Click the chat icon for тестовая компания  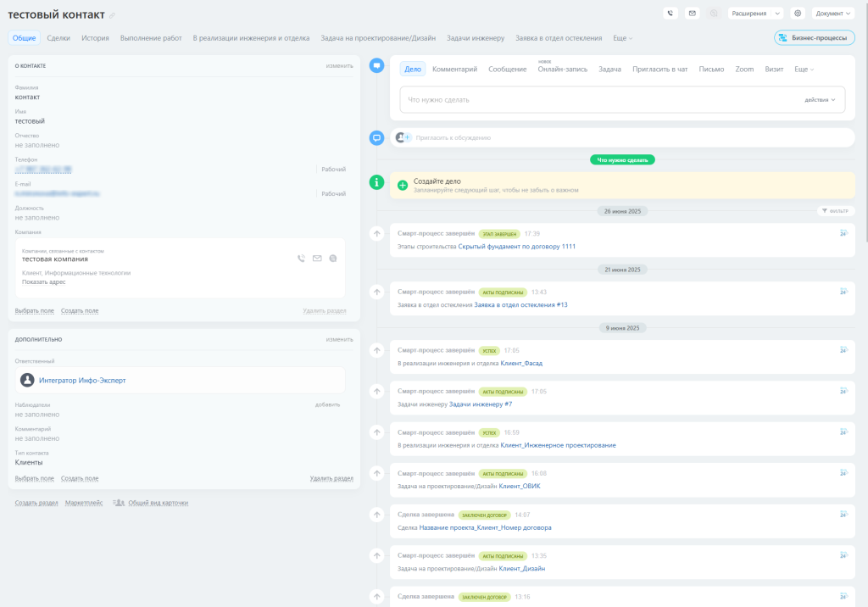(x=332, y=258)
